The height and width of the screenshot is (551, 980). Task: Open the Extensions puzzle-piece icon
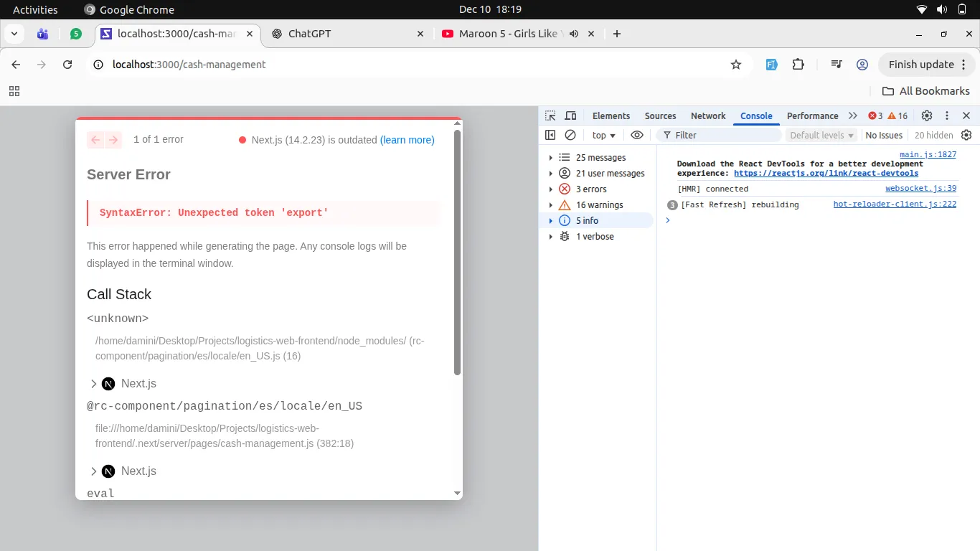click(x=798, y=65)
